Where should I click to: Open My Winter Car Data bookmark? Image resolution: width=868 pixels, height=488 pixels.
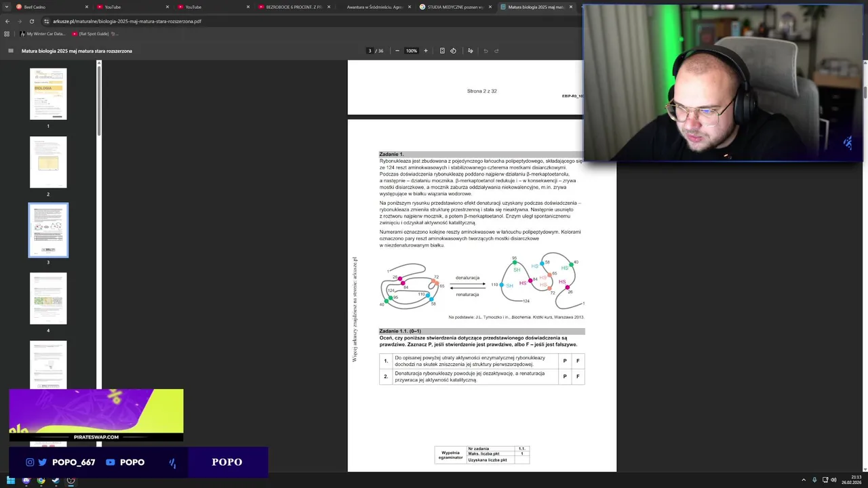point(43,33)
